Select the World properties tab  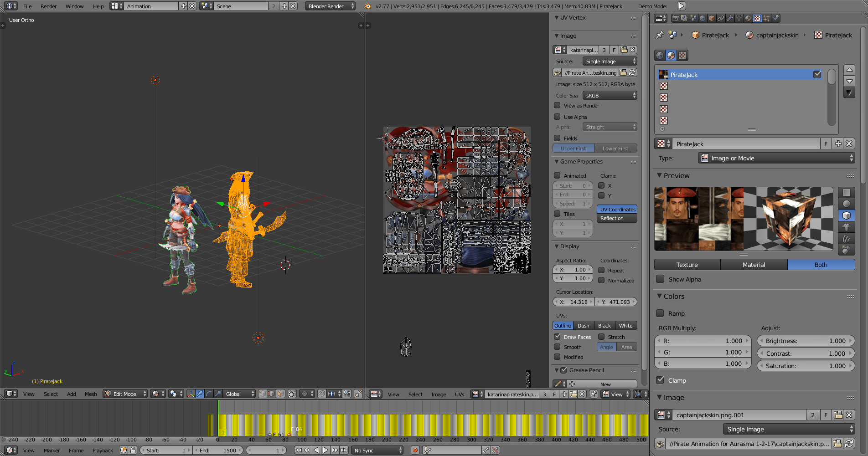coord(703,18)
